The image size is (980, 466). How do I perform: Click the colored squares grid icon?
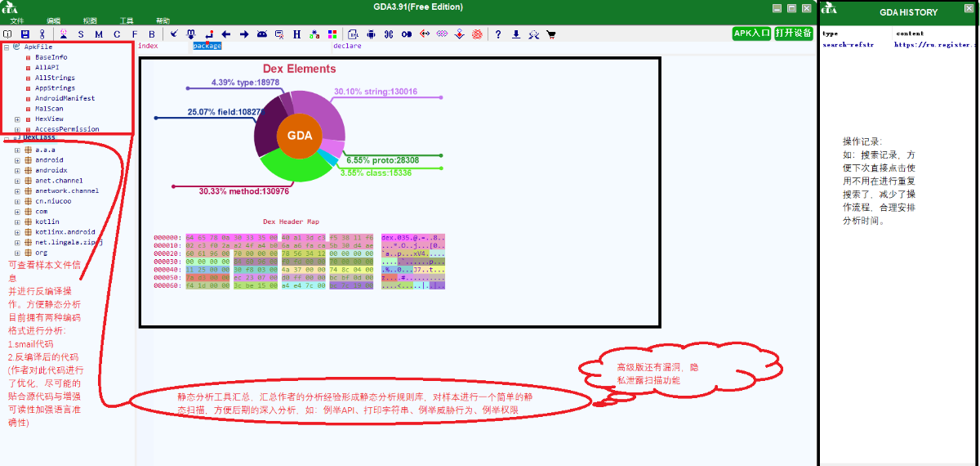pos(332,34)
